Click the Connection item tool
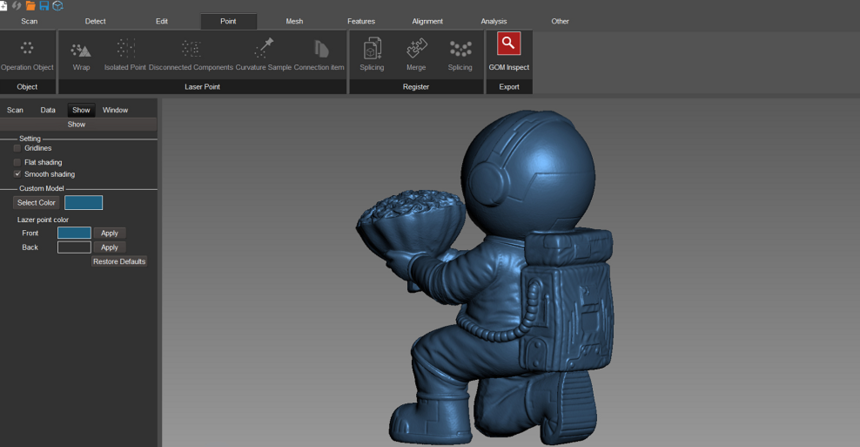This screenshot has height=447, width=860. pos(319,55)
